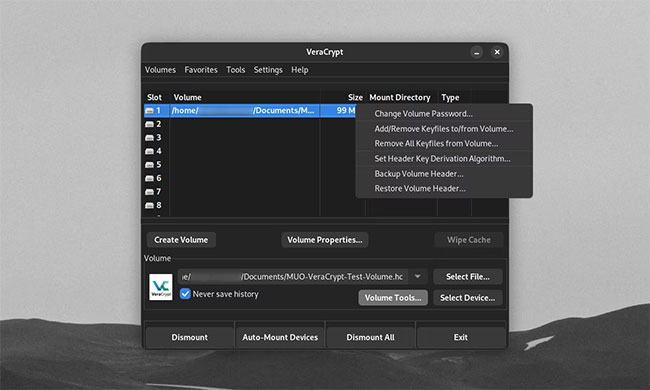
Task: Open the Volume Tools dropdown button
Action: [x=393, y=298]
